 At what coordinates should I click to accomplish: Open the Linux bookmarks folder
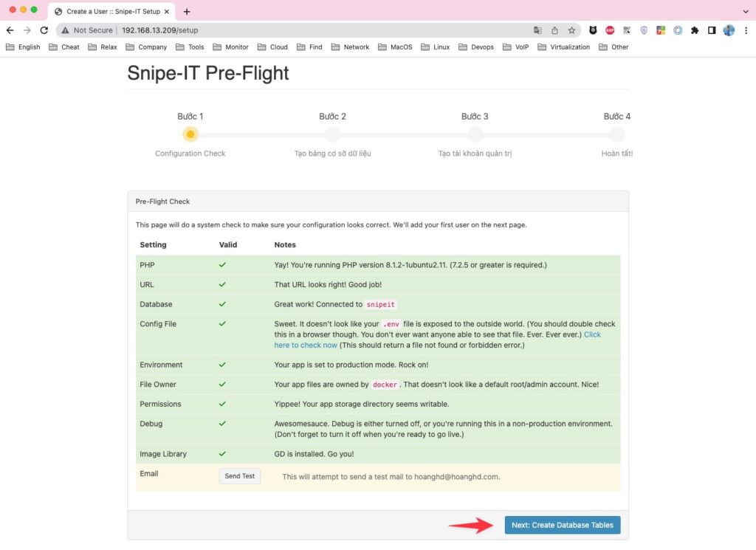[436, 47]
